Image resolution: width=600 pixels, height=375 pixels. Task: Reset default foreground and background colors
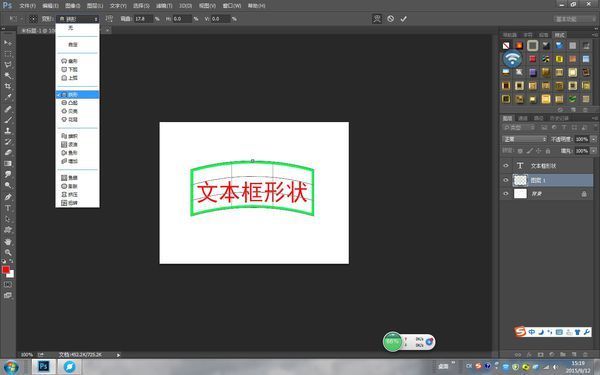3,261
